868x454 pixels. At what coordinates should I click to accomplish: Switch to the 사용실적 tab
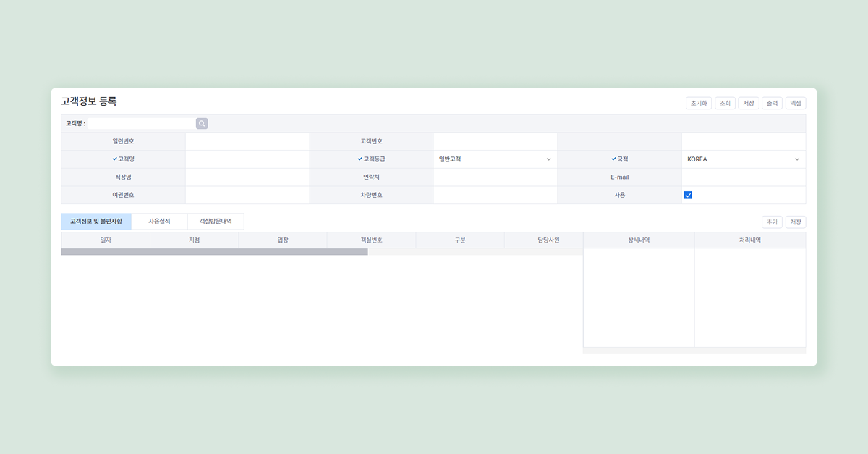[160, 222]
